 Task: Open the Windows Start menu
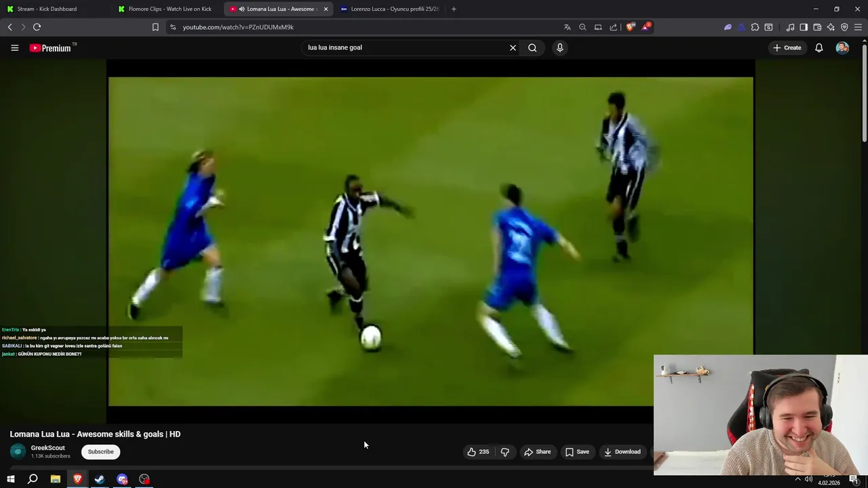(10, 479)
